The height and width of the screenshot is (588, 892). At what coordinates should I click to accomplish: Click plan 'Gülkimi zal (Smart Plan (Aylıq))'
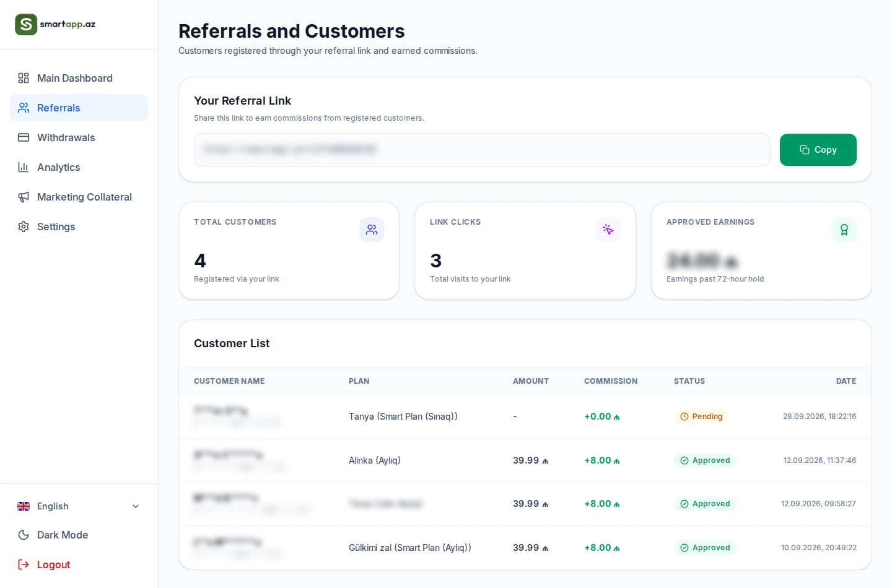point(410,548)
